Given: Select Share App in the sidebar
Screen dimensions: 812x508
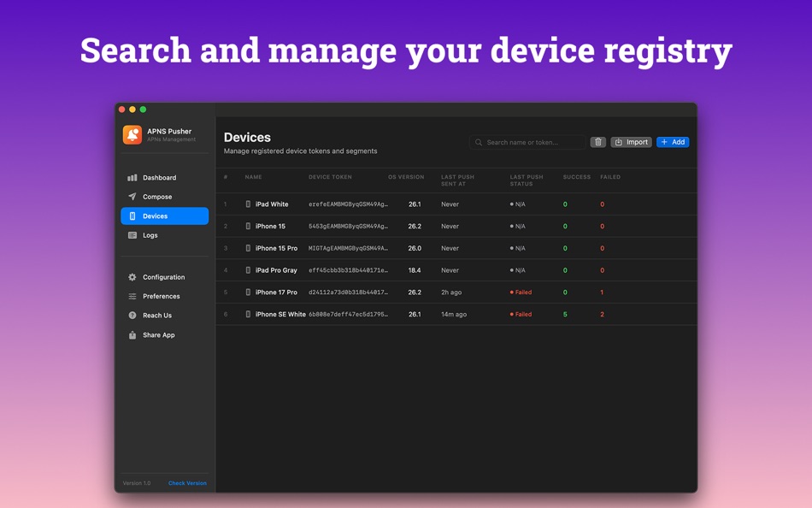Looking at the screenshot, I should pos(165,335).
